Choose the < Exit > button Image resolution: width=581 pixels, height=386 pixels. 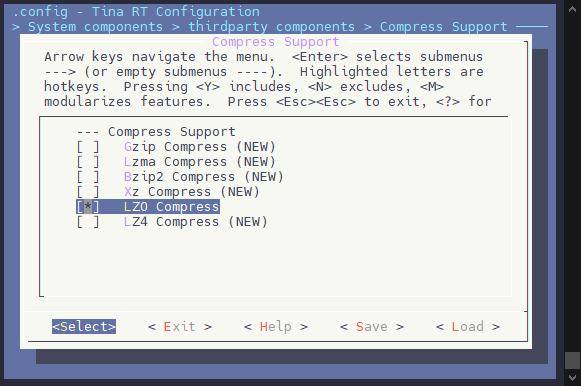pyautogui.click(x=180, y=326)
